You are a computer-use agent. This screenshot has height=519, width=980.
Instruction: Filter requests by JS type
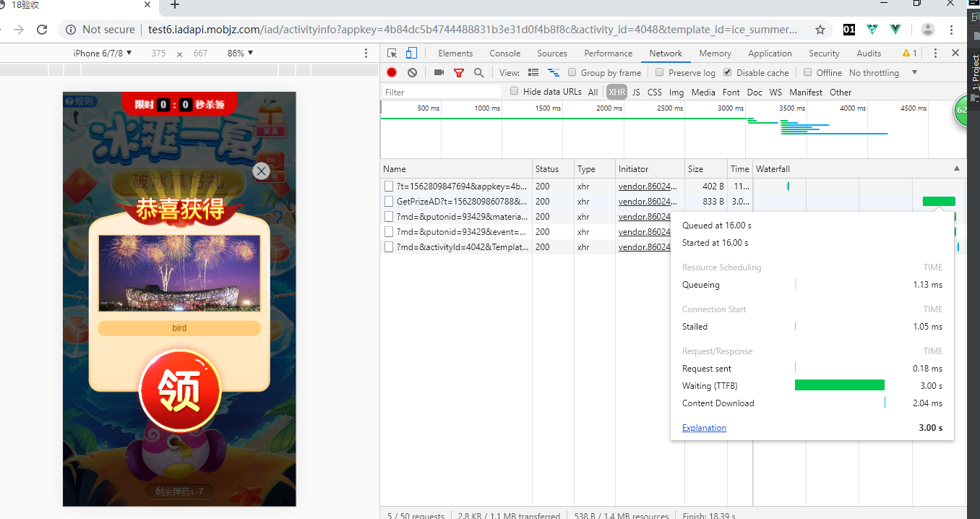pyautogui.click(x=636, y=93)
